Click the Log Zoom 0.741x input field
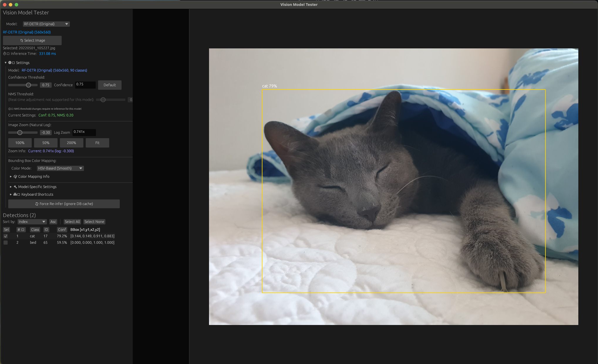This screenshot has width=598, height=364. pos(84,132)
